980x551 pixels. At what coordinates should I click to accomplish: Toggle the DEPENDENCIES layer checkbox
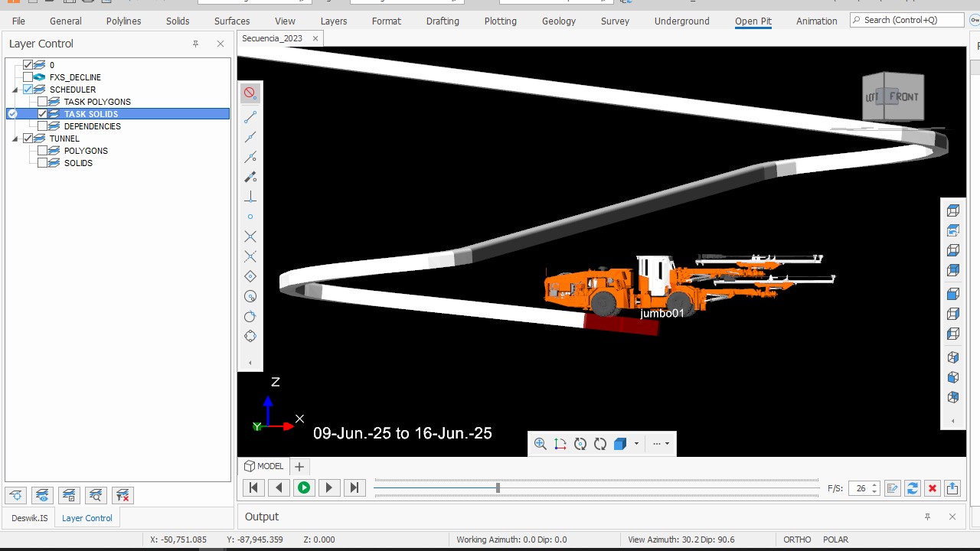coord(43,126)
